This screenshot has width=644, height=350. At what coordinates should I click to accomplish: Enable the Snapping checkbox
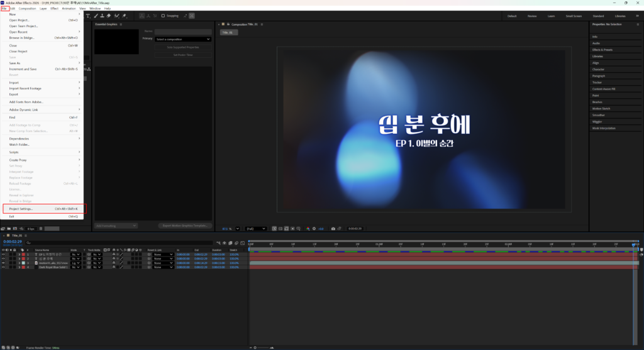[164, 16]
